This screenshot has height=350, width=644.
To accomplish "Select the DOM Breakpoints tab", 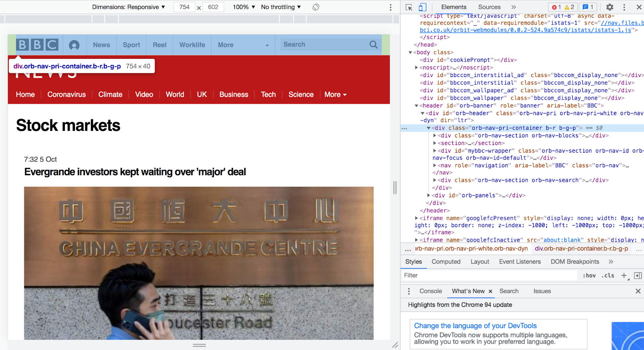I will click(575, 262).
